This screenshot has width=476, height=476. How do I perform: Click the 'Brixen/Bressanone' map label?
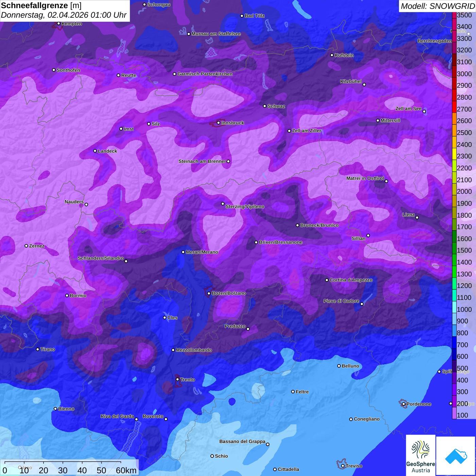click(280, 242)
